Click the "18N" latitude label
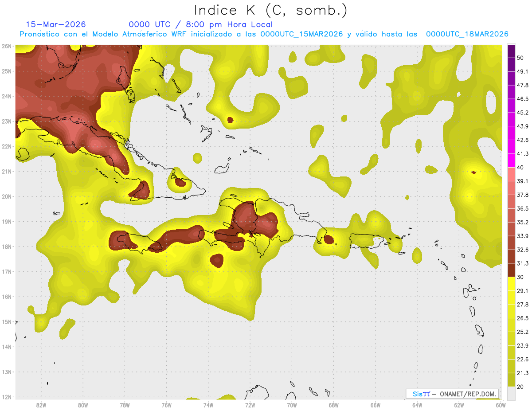This screenshot has height=411, width=532. [7, 247]
